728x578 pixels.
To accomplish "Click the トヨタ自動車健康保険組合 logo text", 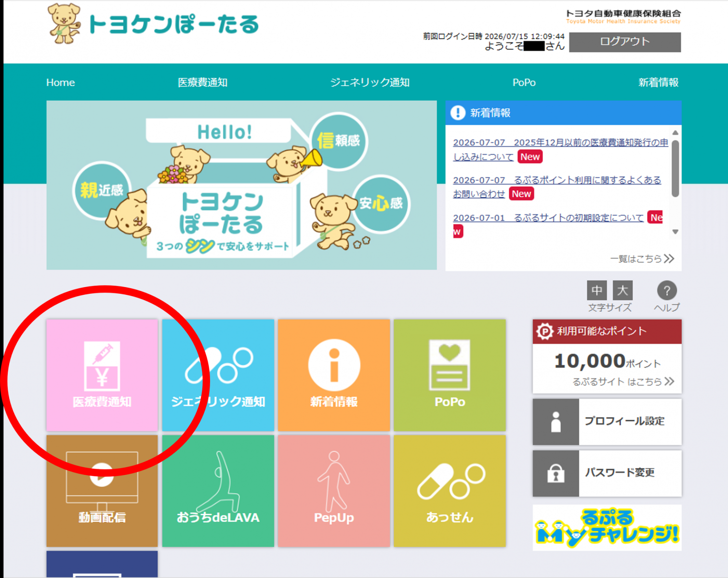I will pyautogui.click(x=623, y=16).
